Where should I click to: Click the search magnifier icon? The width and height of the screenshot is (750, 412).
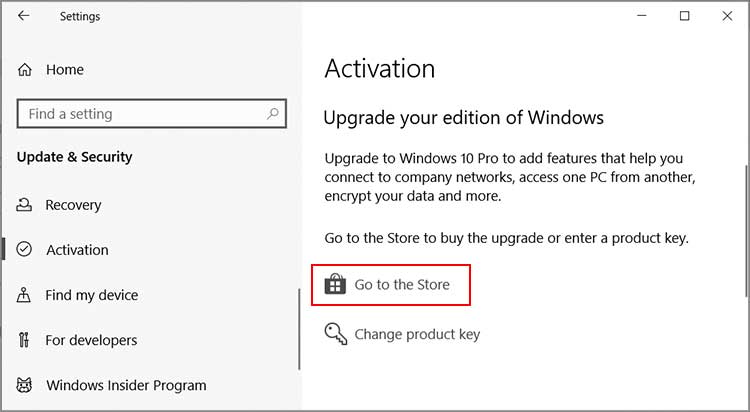tap(272, 114)
